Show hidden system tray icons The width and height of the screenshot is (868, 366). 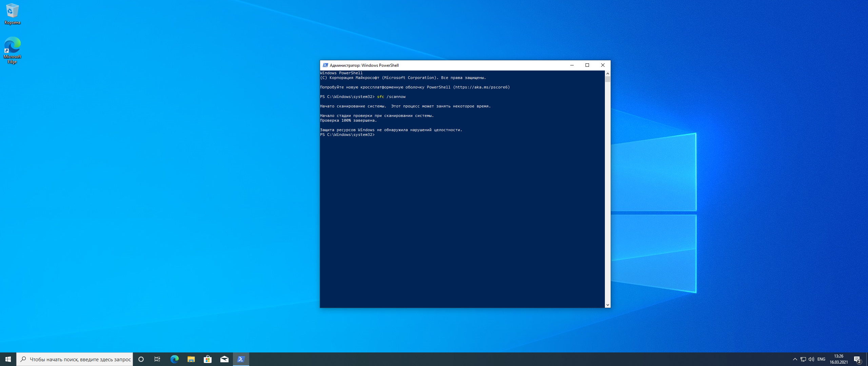795,359
